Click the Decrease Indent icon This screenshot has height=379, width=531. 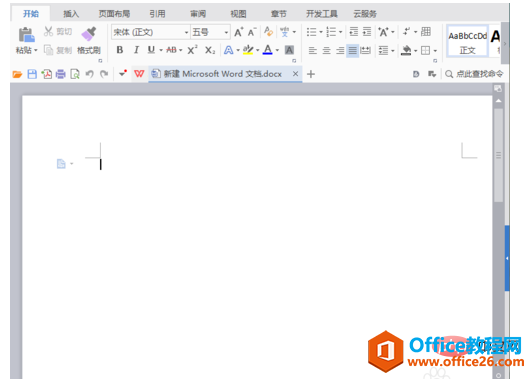(354, 32)
